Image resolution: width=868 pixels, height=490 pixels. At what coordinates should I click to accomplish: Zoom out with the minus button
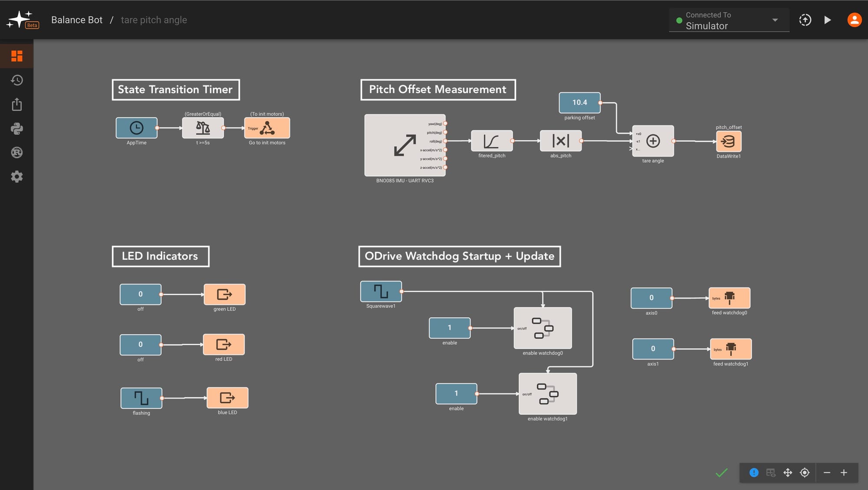coord(827,473)
